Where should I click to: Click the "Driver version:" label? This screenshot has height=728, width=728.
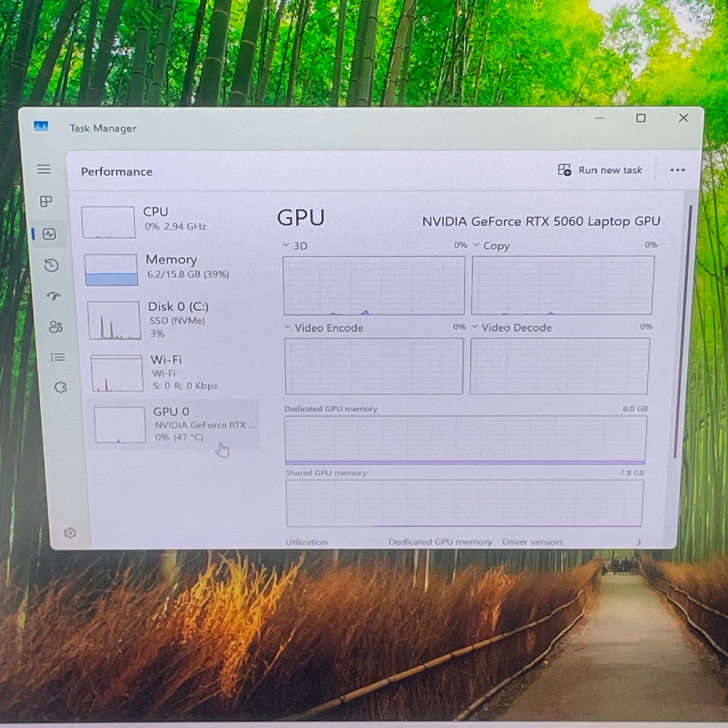533,542
